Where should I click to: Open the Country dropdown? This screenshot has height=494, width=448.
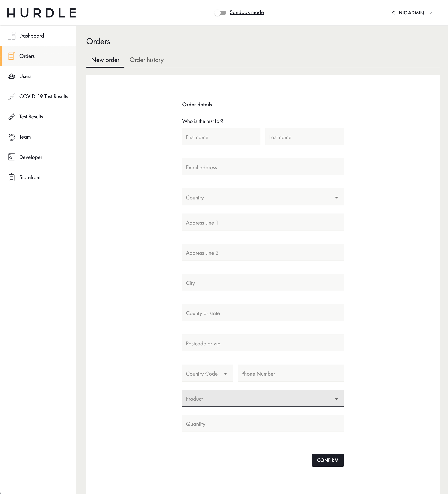click(x=263, y=197)
